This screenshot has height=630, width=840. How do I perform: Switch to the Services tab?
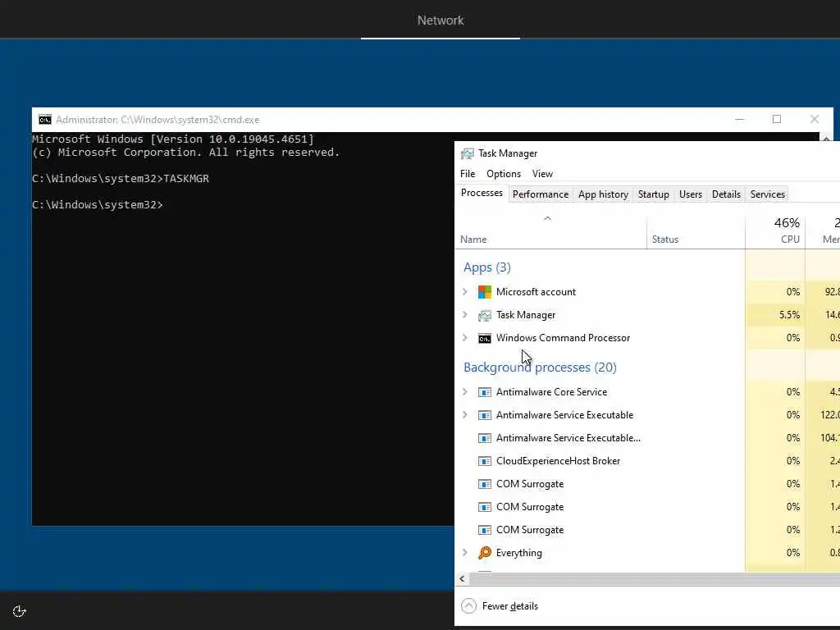click(x=768, y=194)
